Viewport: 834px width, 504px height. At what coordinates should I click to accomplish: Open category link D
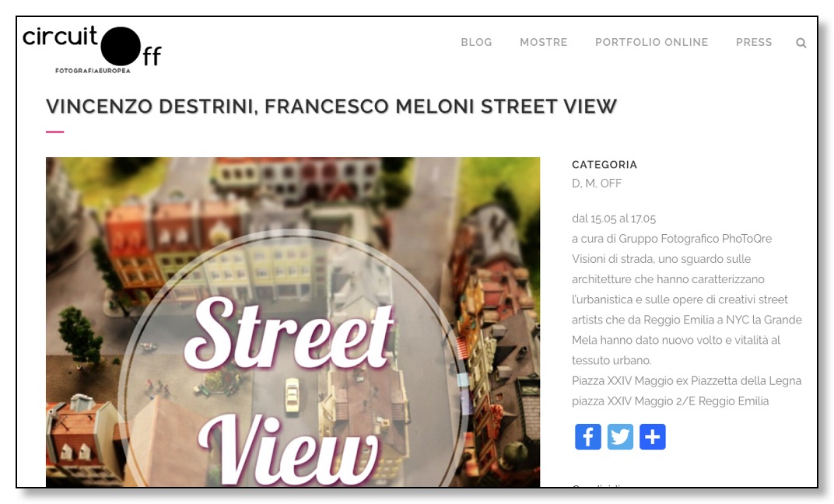pos(576,184)
